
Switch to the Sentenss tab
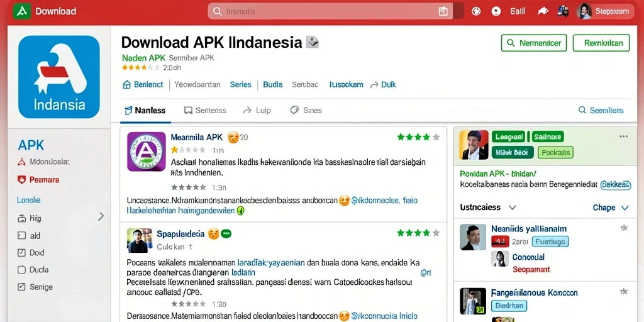pyautogui.click(x=205, y=110)
